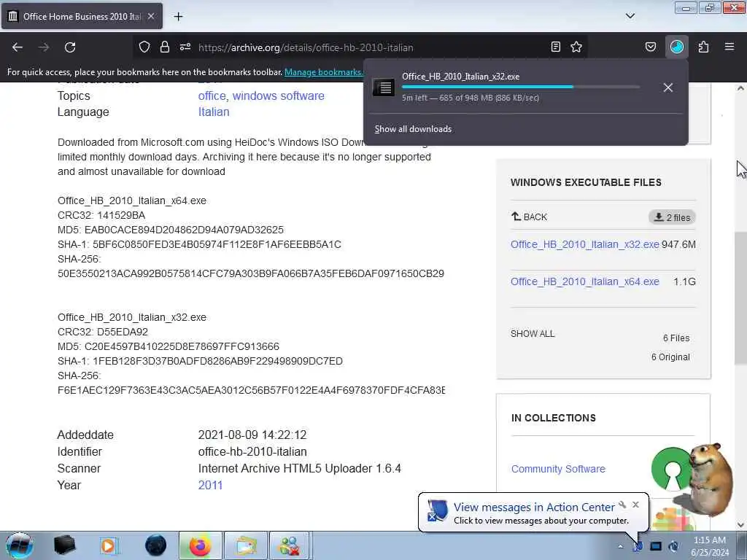747x560 pixels.
Task: Click the MD5 value EAB0CACE894D204862D94A079AD32625
Action: click(x=184, y=230)
